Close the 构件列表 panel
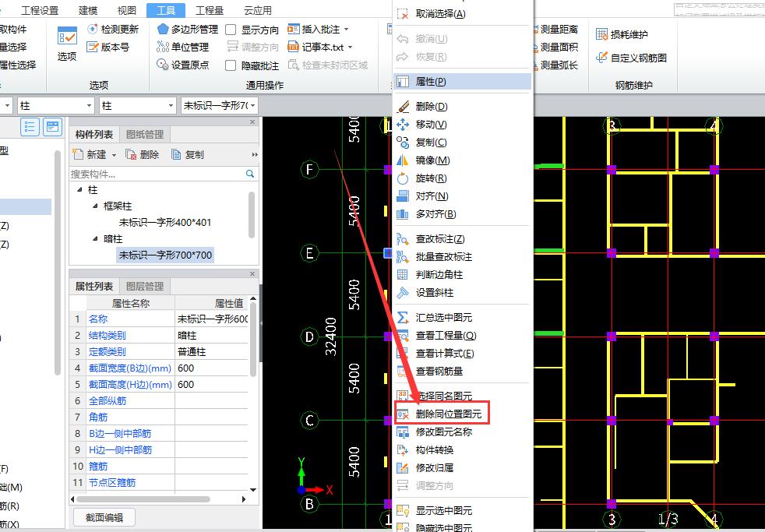Viewport: 765px width, 532px height. coord(252,122)
